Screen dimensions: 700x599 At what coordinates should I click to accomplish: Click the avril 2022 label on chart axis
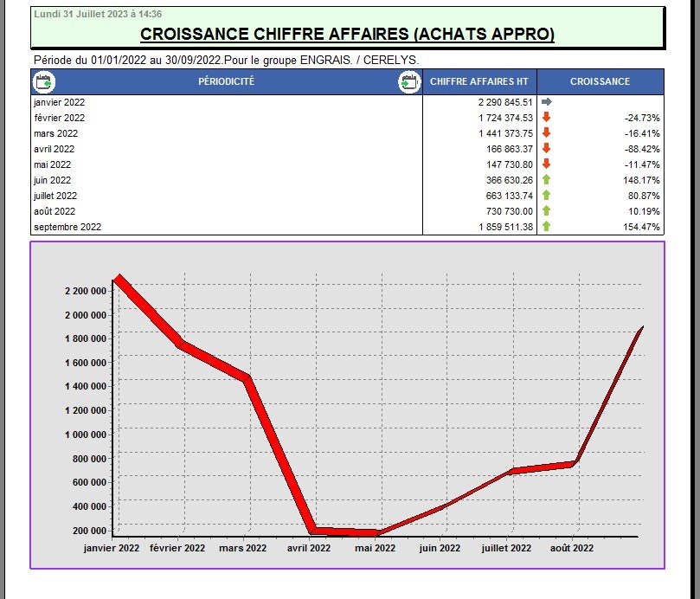point(308,548)
